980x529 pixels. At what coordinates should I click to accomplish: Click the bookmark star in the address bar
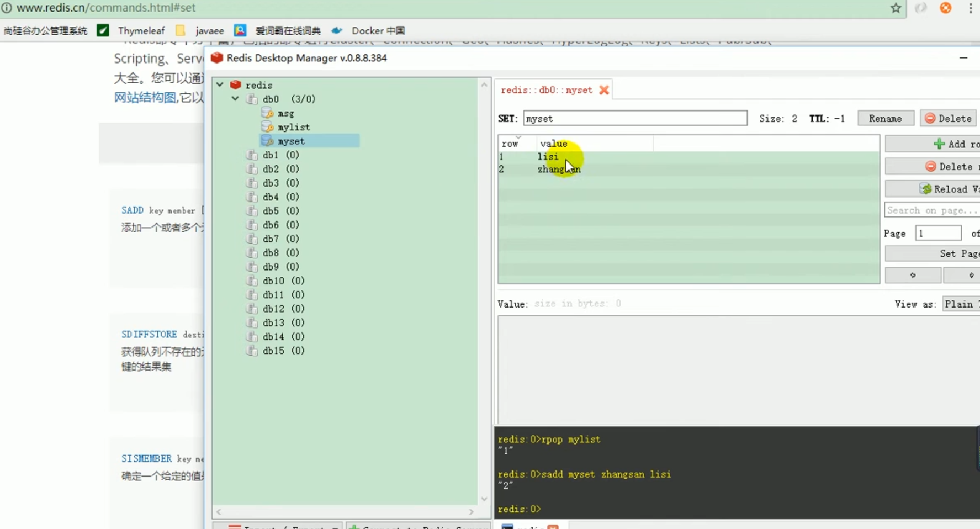pyautogui.click(x=896, y=8)
